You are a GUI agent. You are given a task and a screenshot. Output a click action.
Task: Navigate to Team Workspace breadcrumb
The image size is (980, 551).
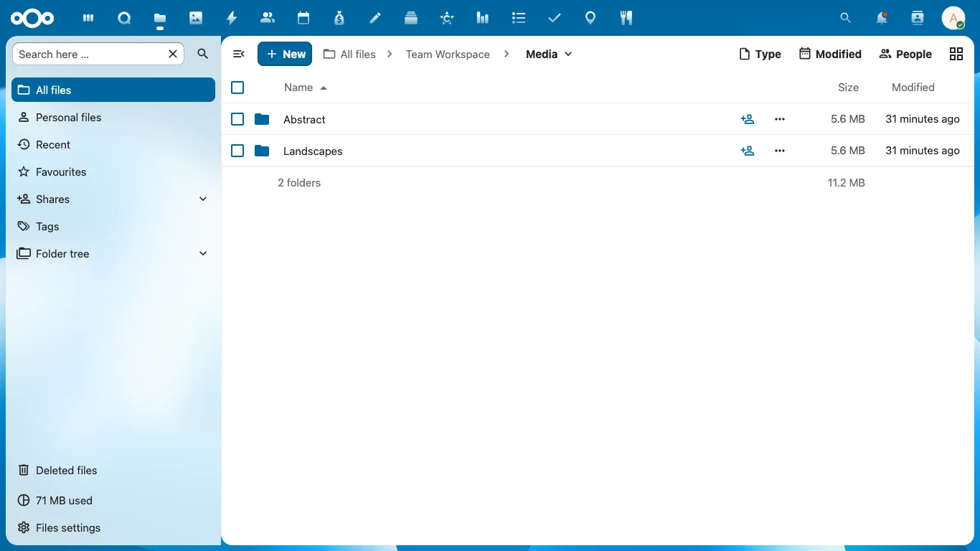point(448,54)
